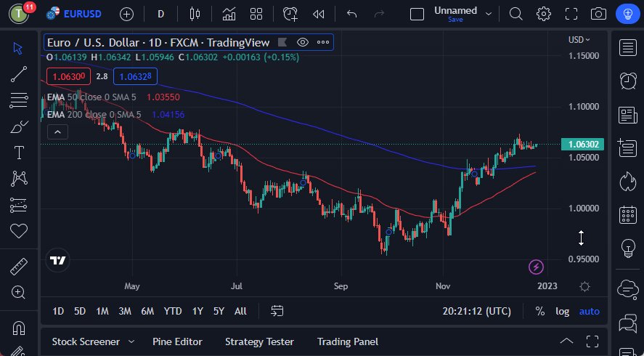Toggle log scale on price axis
644x356 pixels.
click(x=563, y=311)
